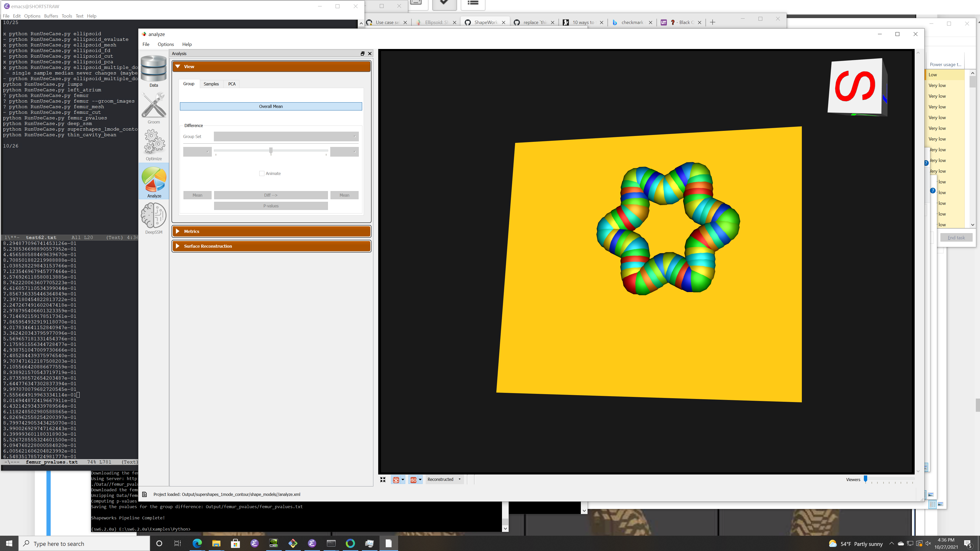Click the zoom-to-fit arrows icon in viewer toolbar

click(383, 479)
